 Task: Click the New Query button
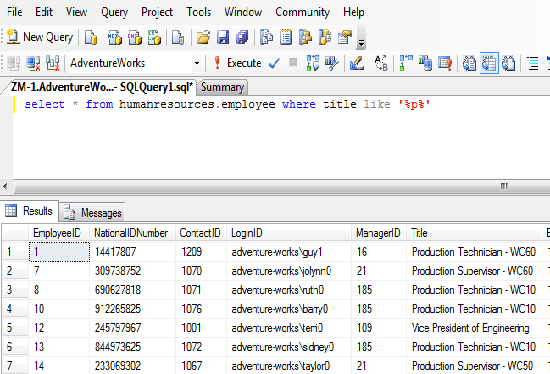pos(40,37)
